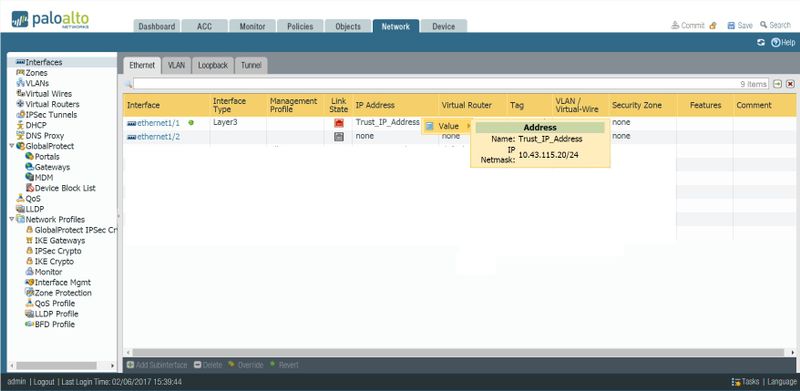This screenshot has width=800, height=391.
Task: Click the lock icon beside Commit
Action: [713, 25]
